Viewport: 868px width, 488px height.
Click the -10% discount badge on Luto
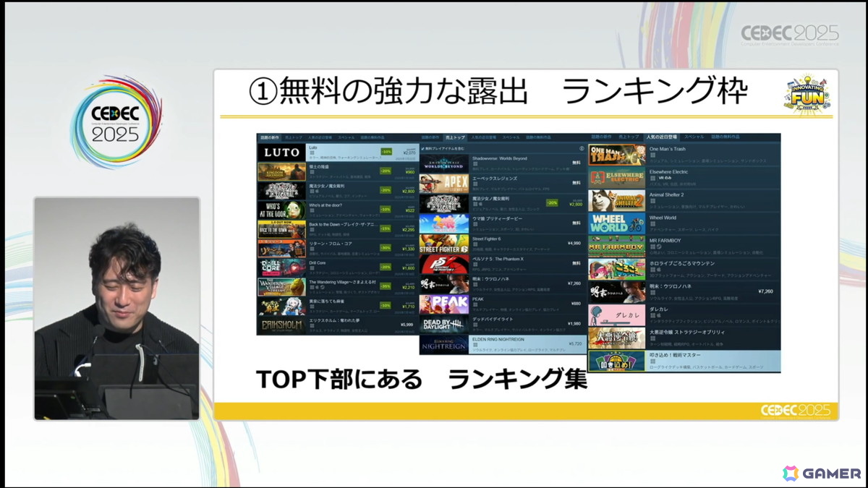386,153
